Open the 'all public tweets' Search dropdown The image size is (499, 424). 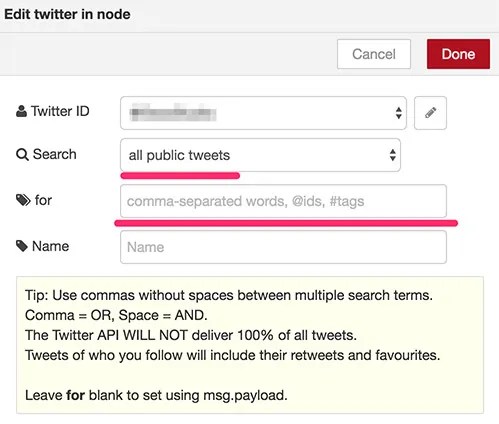pos(260,155)
